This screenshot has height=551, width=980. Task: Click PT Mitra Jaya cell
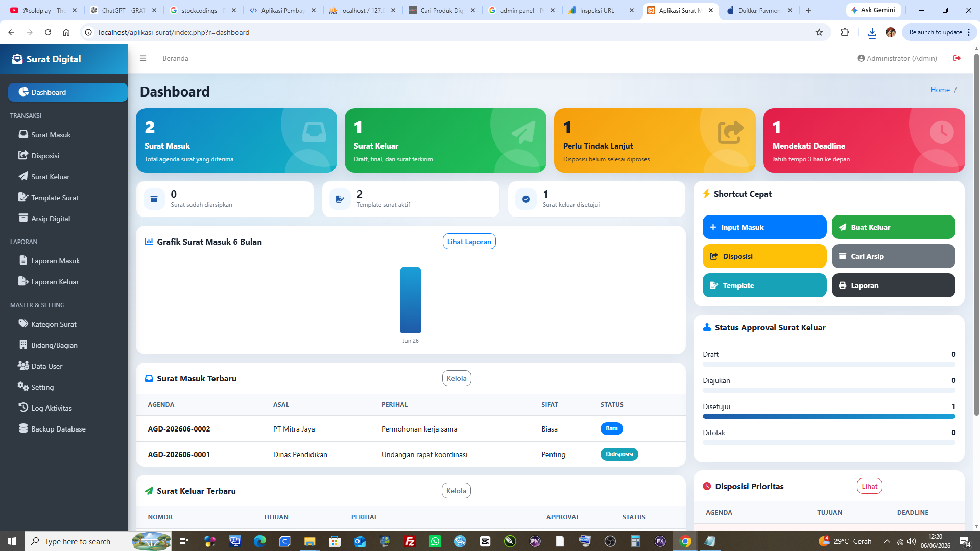pos(294,429)
